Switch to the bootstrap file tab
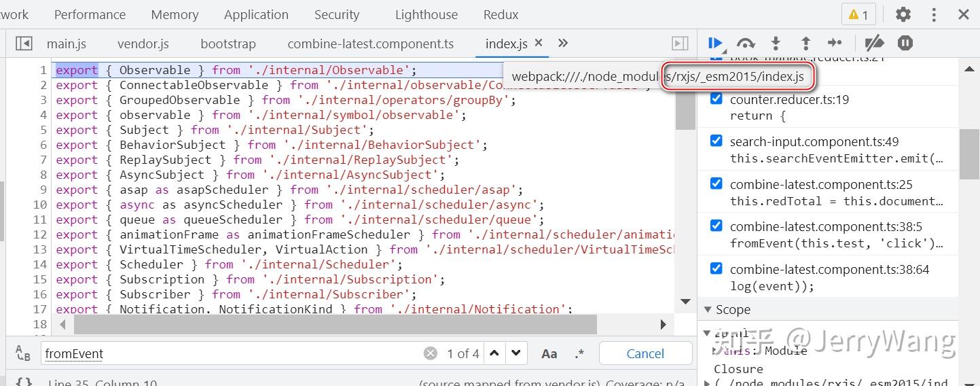Viewport: 980px width, 386px height. (x=228, y=43)
